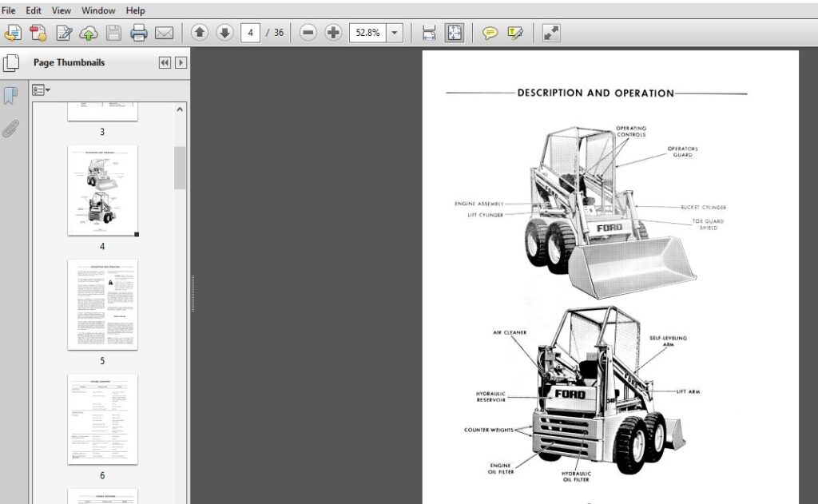Click the "ENGINE OIL FILTER" label
The width and height of the screenshot is (818, 504).
coord(501,469)
